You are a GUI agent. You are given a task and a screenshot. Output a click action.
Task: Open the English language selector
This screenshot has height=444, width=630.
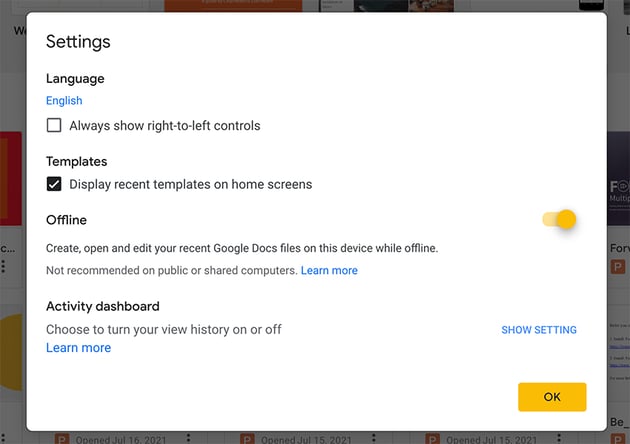click(x=64, y=101)
